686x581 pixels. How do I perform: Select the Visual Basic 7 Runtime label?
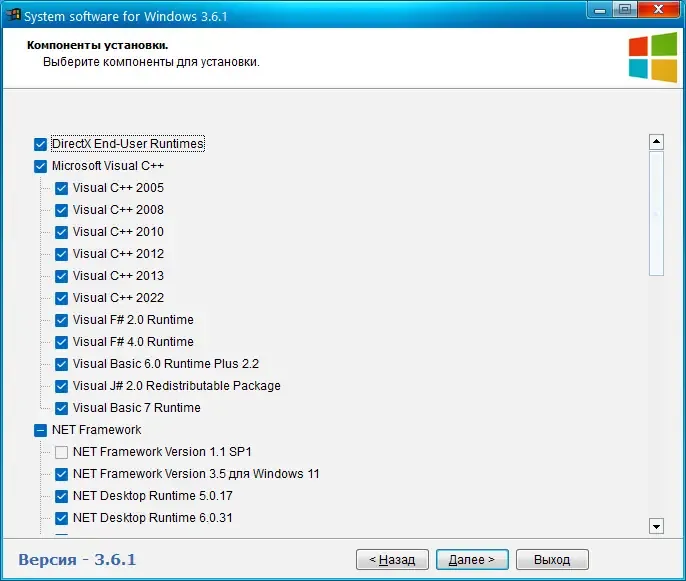pyautogui.click(x=136, y=408)
